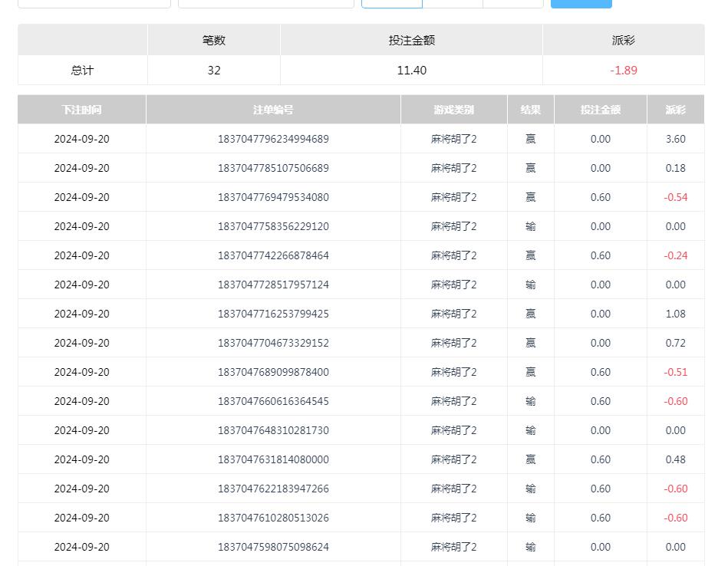Click the first input field at top left

[94, 3]
